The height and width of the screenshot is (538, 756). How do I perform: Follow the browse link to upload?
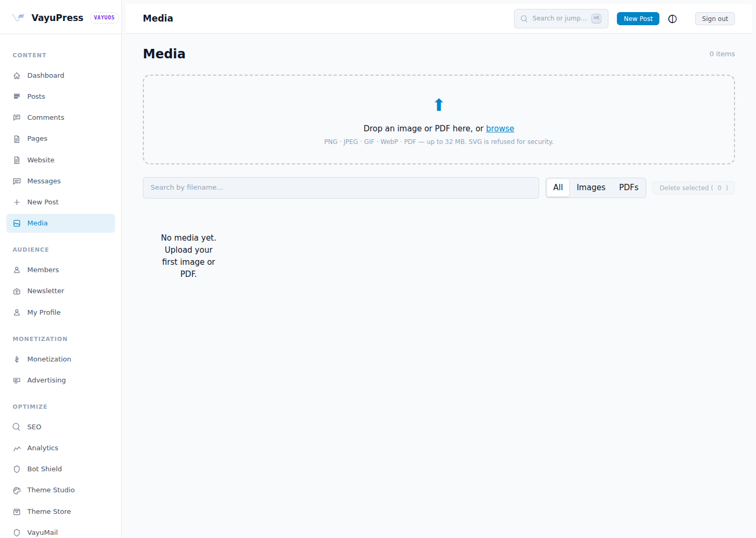[x=500, y=129]
